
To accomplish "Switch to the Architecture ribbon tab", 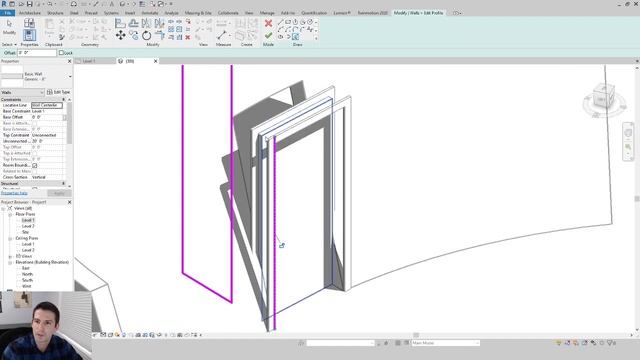I will (30, 13).
